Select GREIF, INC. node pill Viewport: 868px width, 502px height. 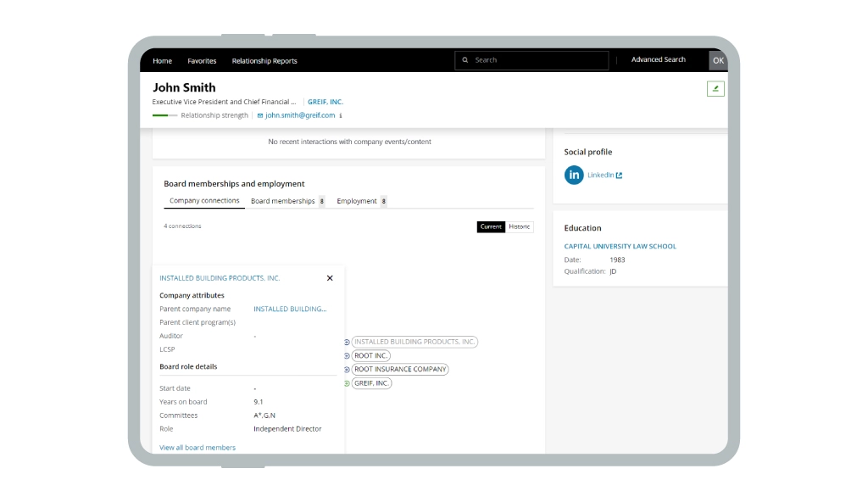tap(371, 383)
